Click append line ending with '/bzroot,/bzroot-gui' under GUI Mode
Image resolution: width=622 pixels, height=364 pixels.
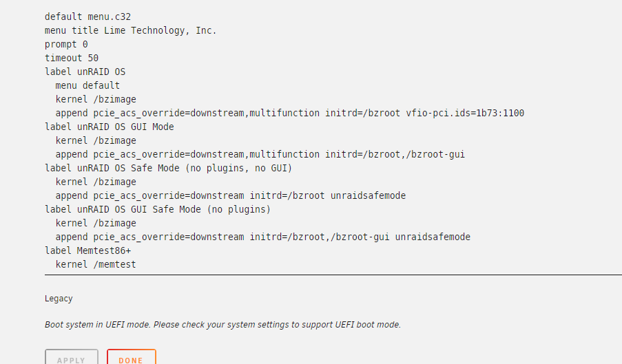pyautogui.click(x=260, y=154)
